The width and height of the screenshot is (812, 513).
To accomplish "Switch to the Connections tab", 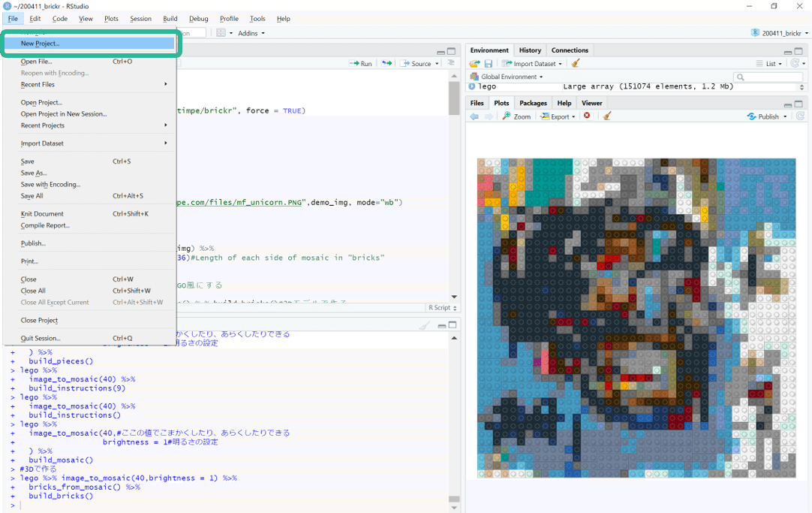I will coord(570,50).
